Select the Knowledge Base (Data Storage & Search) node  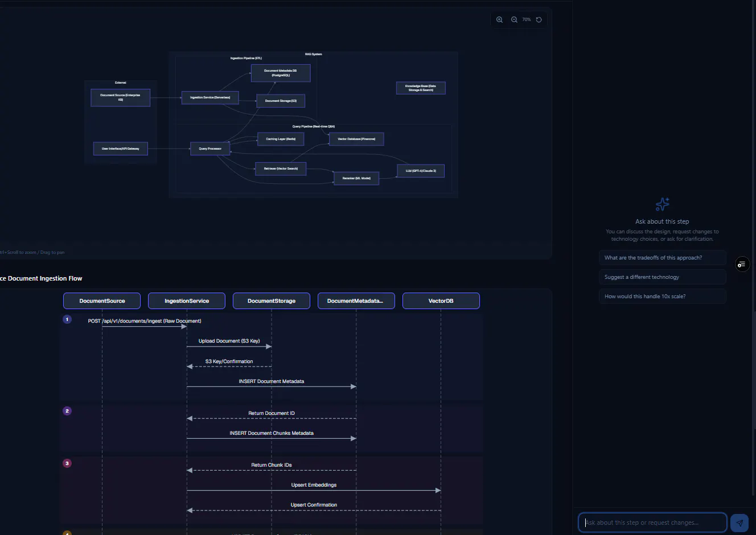click(421, 88)
